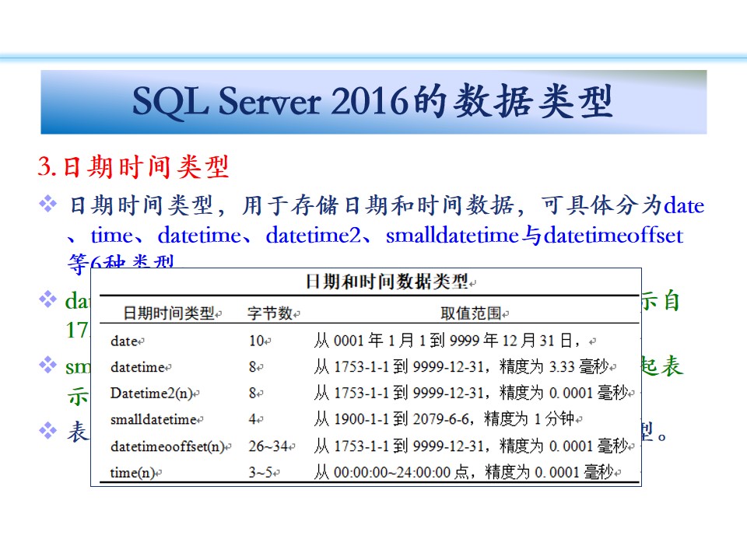Click the table caption '日期和时间数据类型'

tap(387, 282)
